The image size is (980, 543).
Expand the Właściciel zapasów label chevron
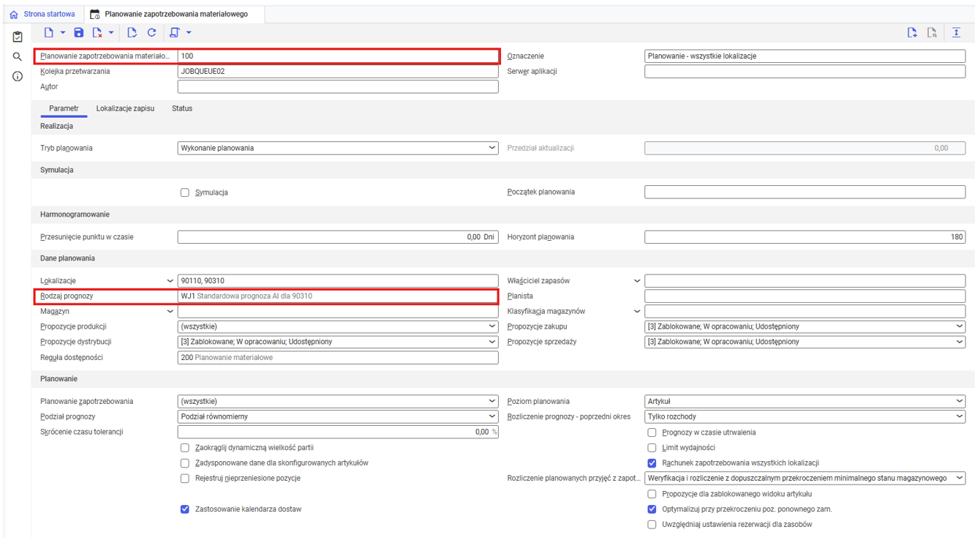click(637, 281)
